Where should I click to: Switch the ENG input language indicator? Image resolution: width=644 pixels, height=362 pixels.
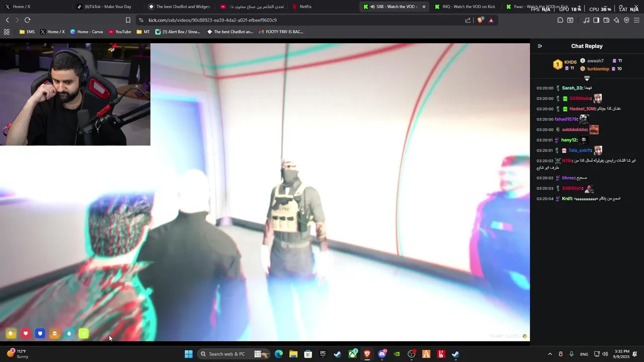tap(584, 354)
